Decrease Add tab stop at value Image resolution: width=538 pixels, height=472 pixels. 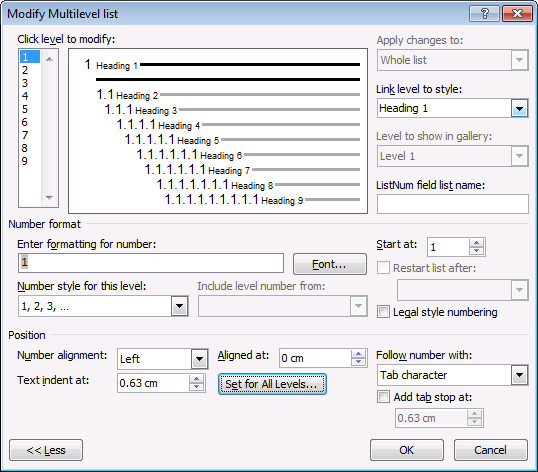coord(475,422)
